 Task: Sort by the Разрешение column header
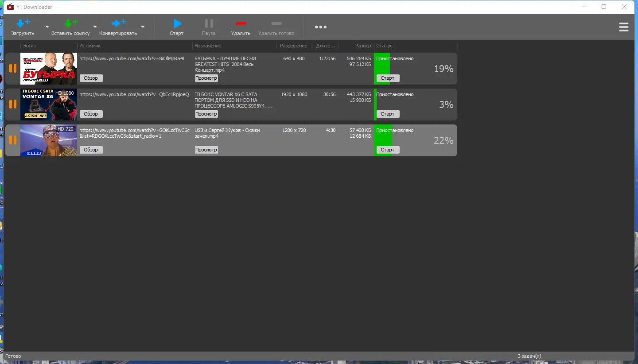pyautogui.click(x=294, y=46)
